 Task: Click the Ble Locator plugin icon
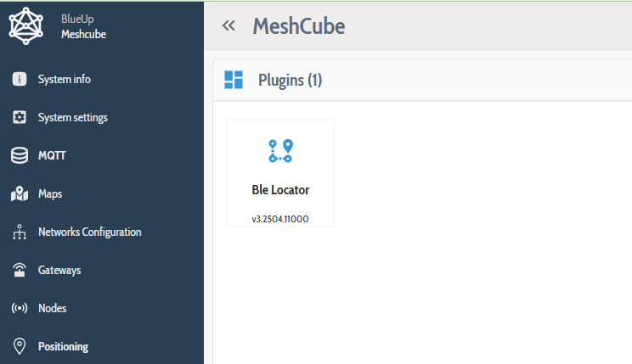pos(280,151)
